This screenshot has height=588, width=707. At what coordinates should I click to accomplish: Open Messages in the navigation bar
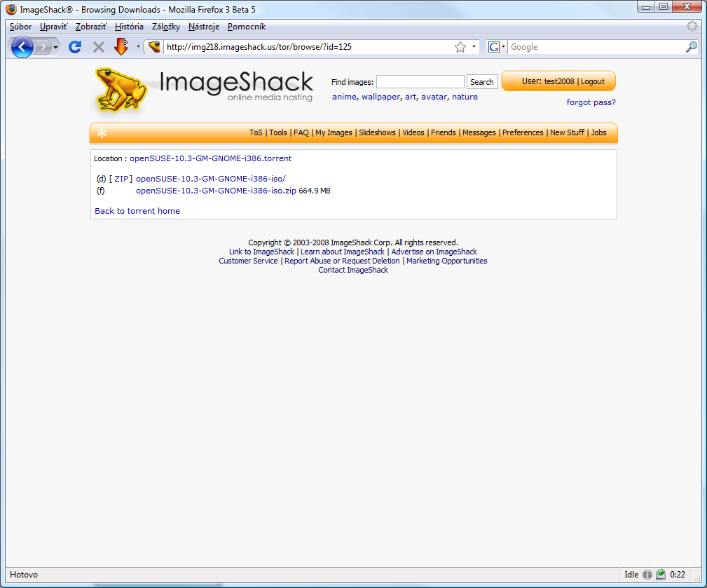pos(479,132)
